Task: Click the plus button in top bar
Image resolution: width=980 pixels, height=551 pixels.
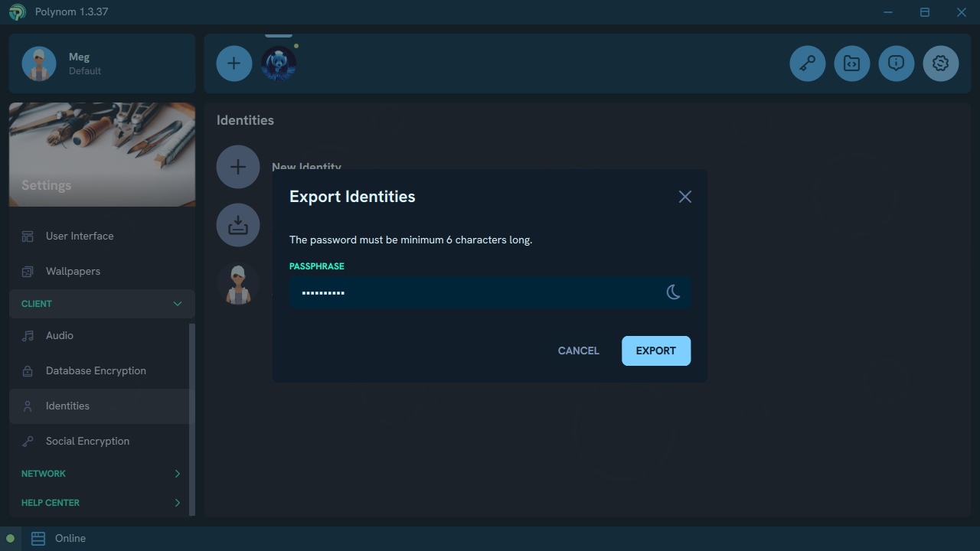Action: click(234, 64)
